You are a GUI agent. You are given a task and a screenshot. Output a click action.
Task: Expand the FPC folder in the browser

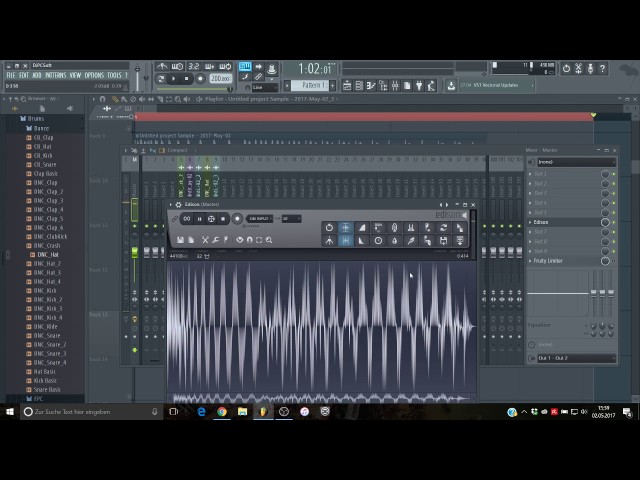[x=38, y=399]
